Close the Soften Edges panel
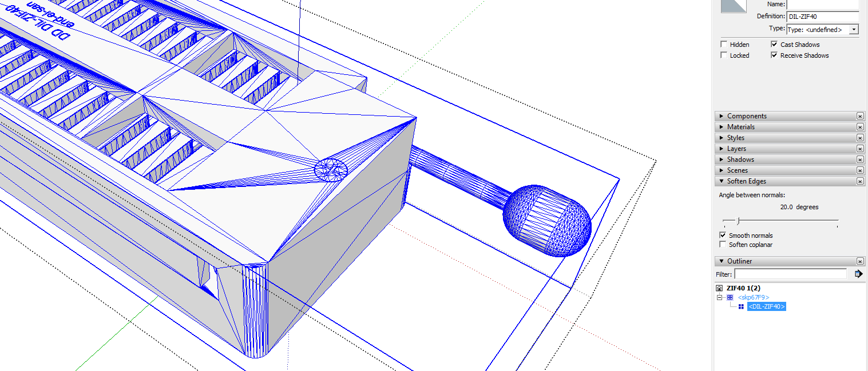The width and height of the screenshot is (868, 371). 860,181
